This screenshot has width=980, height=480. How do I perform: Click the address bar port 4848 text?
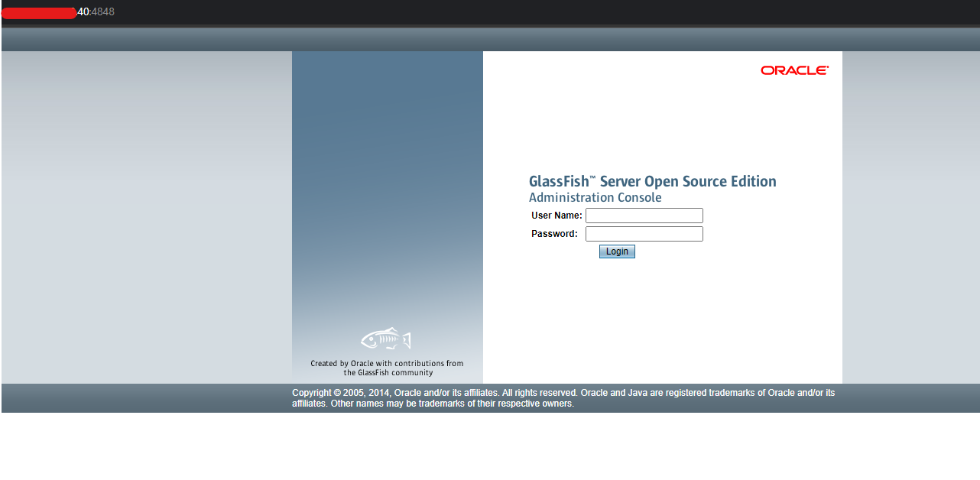tap(102, 11)
